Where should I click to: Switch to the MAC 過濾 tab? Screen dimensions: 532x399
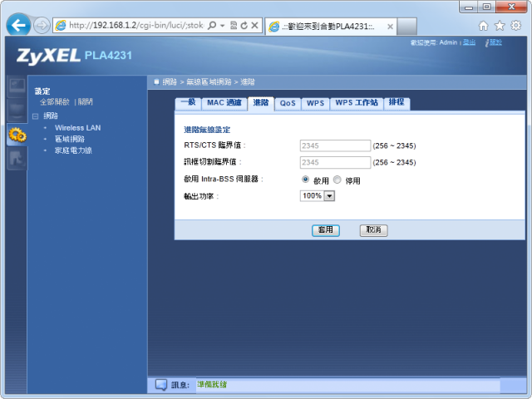point(224,103)
